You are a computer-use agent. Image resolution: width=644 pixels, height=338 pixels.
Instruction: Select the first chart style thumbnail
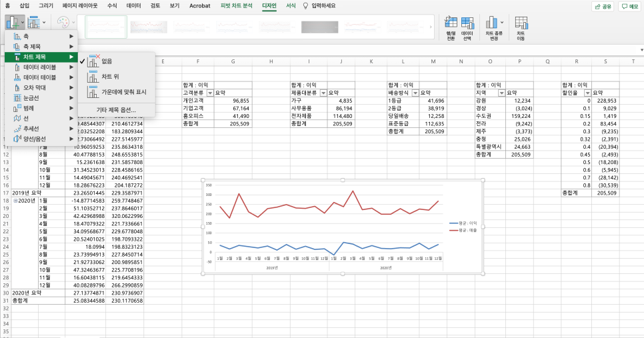click(x=106, y=27)
